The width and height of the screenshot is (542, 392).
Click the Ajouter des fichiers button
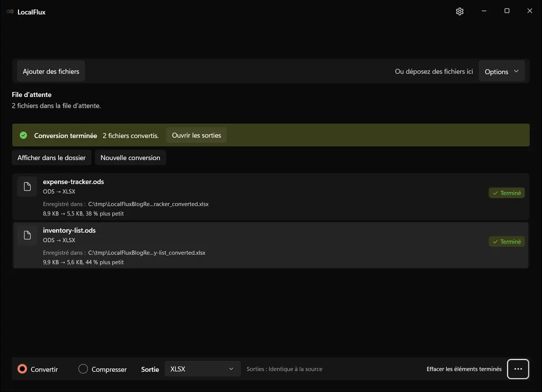click(51, 72)
